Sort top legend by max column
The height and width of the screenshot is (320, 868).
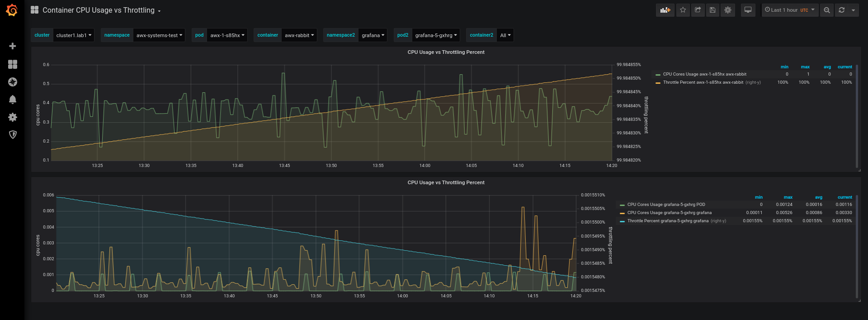pyautogui.click(x=805, y=67)
